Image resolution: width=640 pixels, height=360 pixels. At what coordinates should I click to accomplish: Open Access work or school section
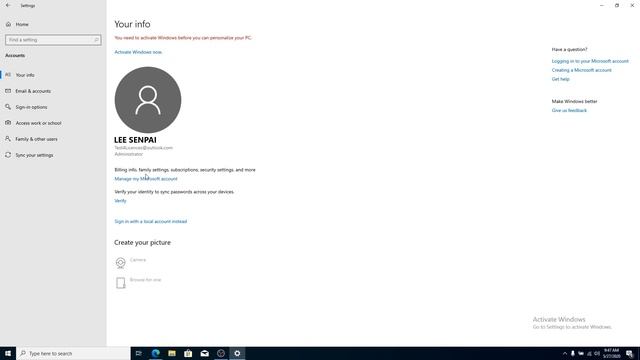tap(38, 123)
